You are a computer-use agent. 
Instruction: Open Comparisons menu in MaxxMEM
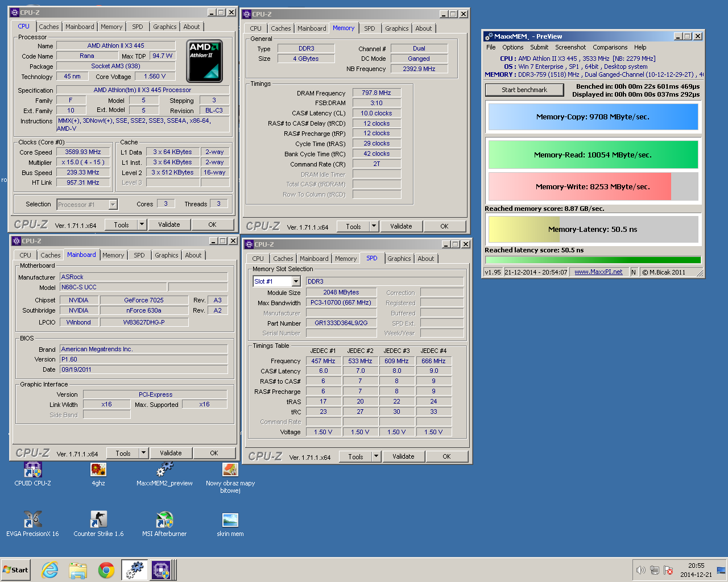[x=610, y=47]
